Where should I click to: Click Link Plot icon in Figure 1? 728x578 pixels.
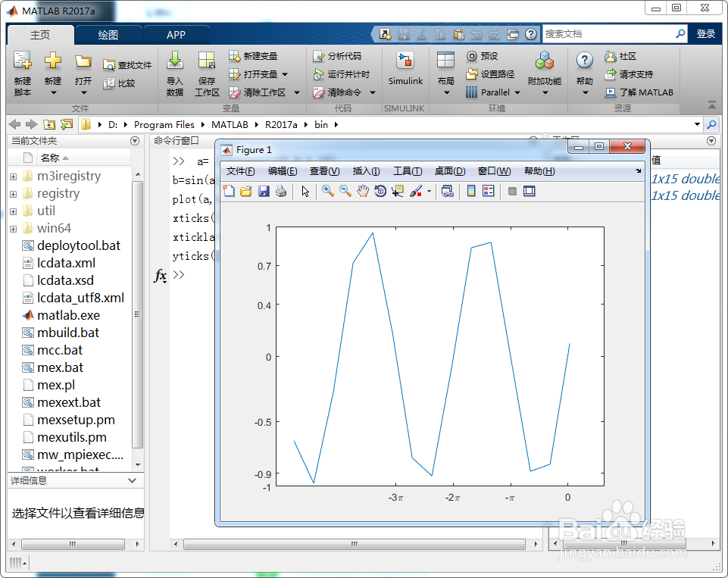pyautogui.click(x=448, y=191)
